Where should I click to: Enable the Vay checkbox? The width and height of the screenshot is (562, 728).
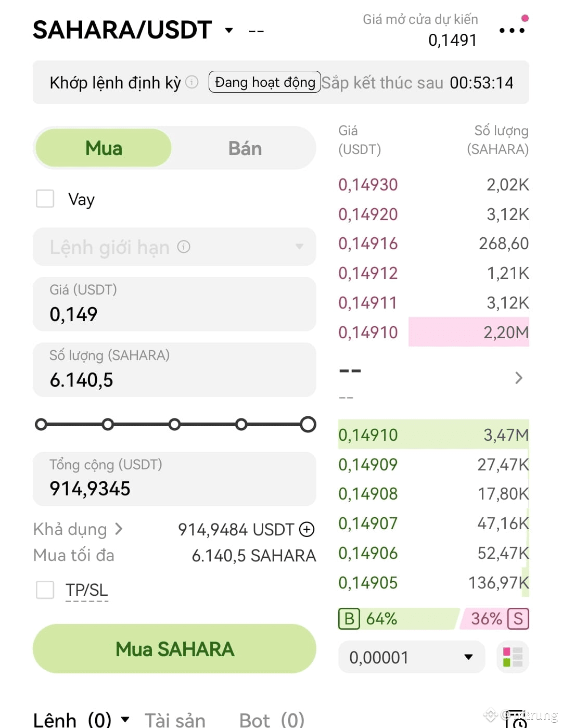pyautogui.click(x=45, y=198)
